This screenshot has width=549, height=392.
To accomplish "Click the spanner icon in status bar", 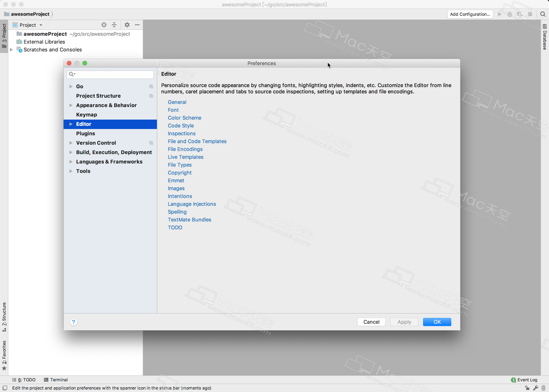I will point(535,388).
